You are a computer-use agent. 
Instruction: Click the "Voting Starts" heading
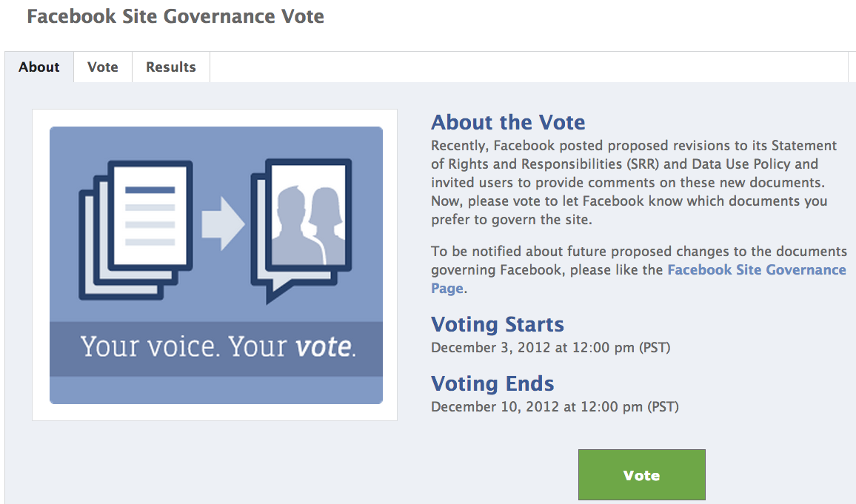click(x=498, y=324)
